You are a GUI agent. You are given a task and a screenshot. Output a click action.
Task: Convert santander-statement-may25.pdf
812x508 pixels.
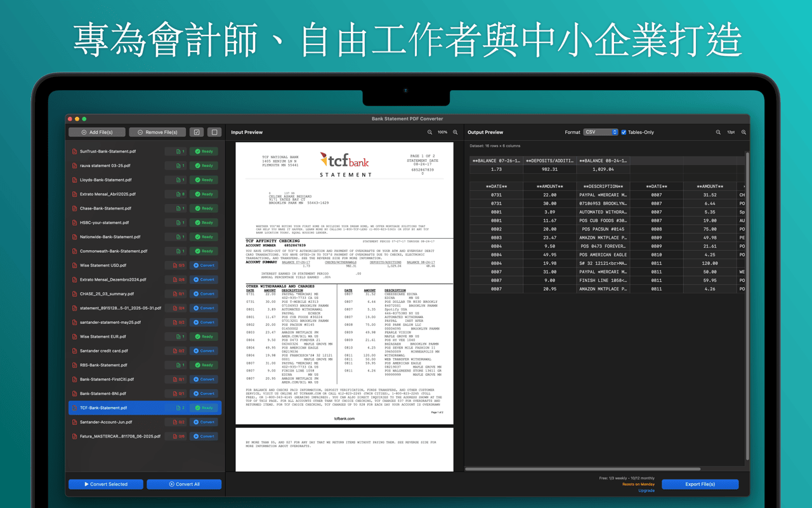(204, 323)
